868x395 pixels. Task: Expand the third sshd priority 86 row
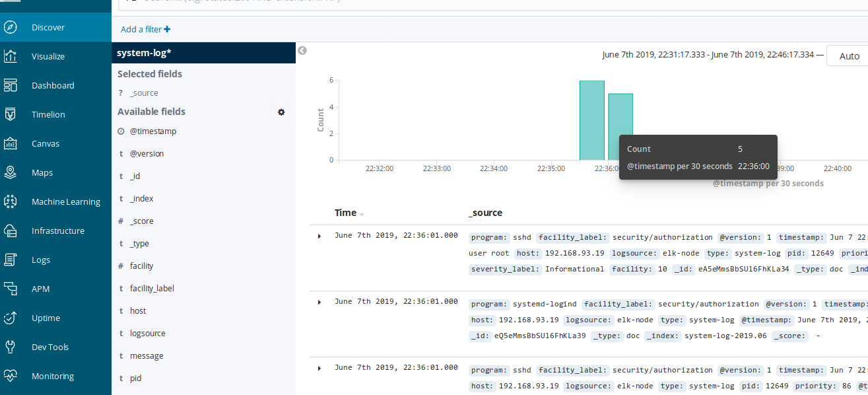tap(319, 367)
